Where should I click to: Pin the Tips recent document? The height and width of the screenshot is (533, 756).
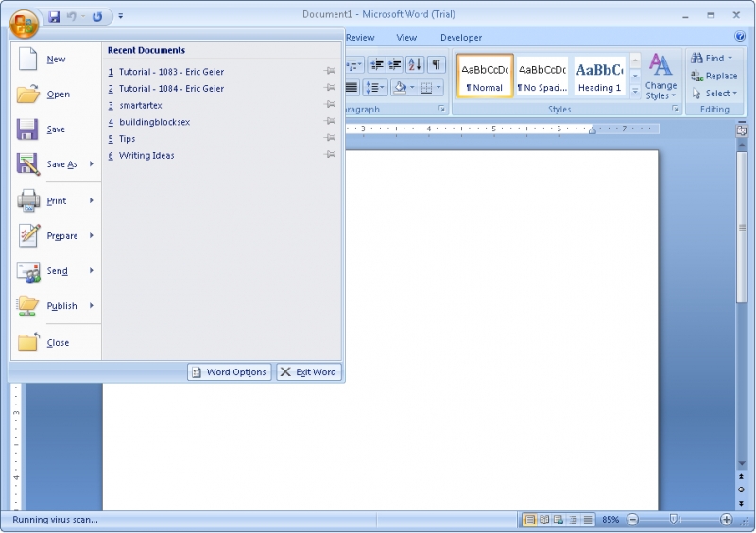(x=330, y=139)
